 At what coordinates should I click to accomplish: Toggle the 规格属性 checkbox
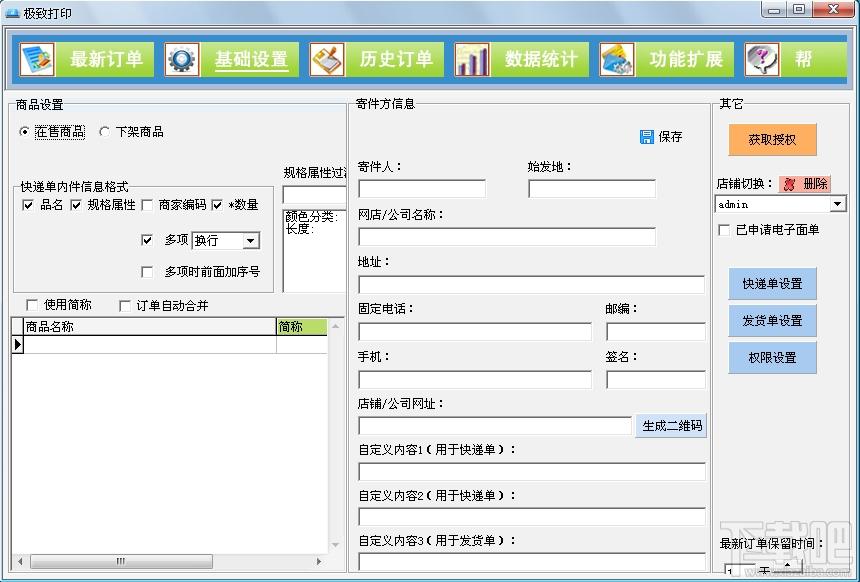pyautogui.click(x=76, y=205)
